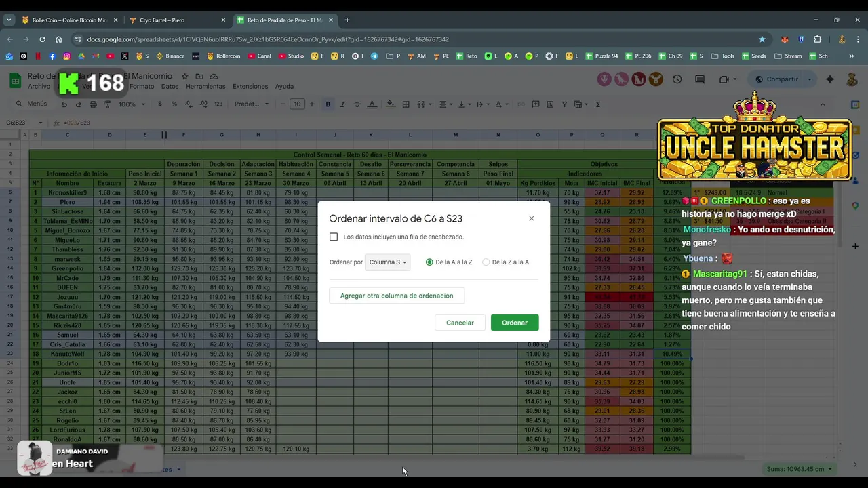Increase decimal places in toolbar

click(203, 104)
